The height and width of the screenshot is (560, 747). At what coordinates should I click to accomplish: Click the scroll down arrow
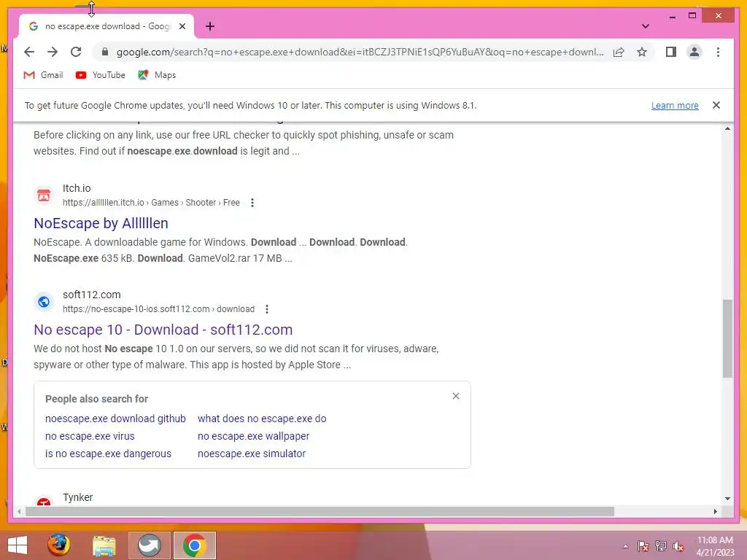point(727,499)
